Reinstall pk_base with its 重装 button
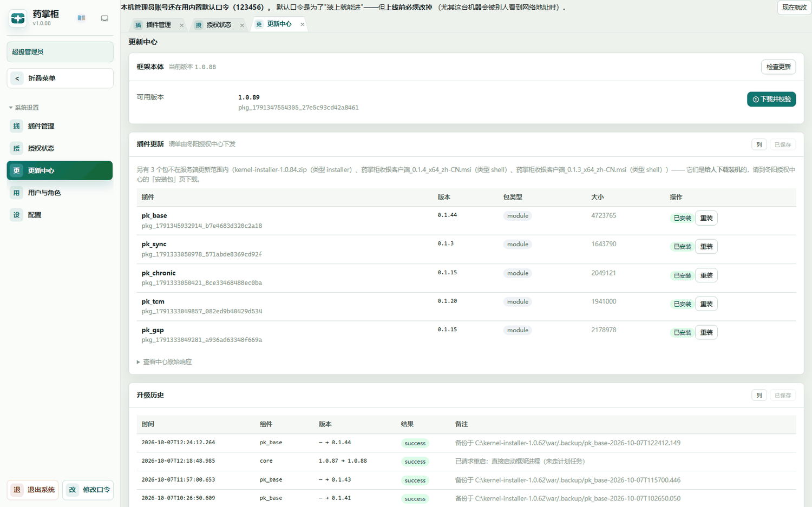This screenshot has width=812, height=507. coord(706,218)
